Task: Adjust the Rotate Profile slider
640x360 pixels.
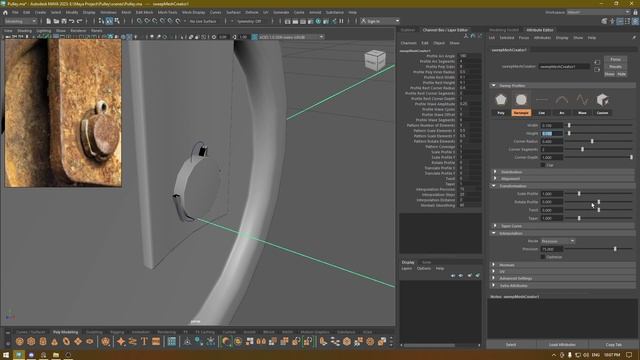Action: pos(598,202)
